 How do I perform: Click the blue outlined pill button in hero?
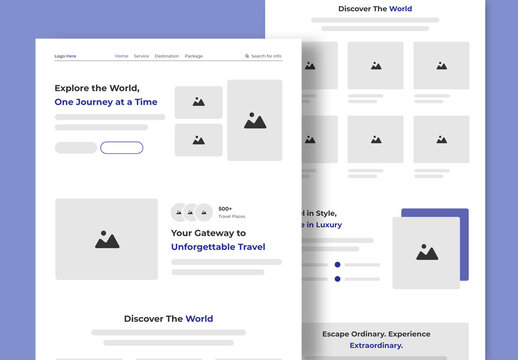tap(122, 148)
